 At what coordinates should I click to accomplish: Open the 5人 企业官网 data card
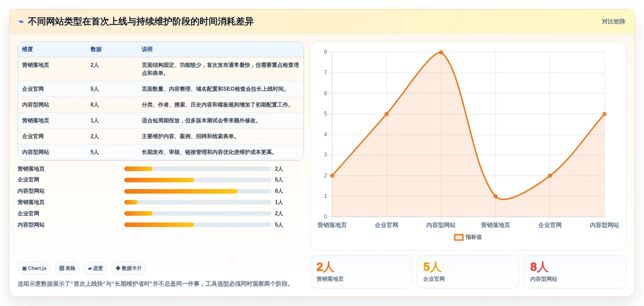click(468, 272)
